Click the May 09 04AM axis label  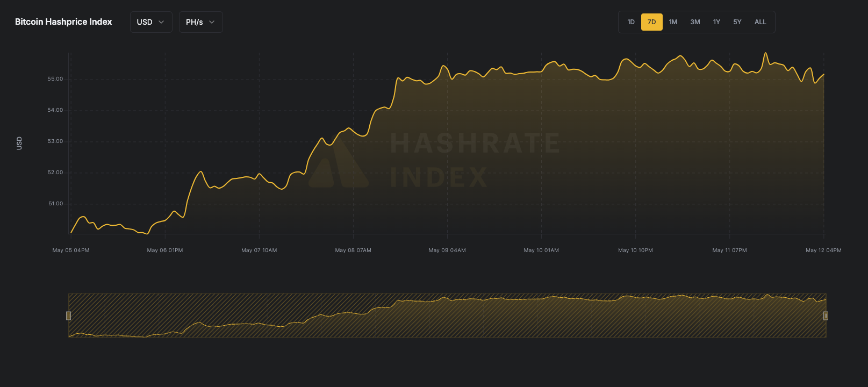447,250
